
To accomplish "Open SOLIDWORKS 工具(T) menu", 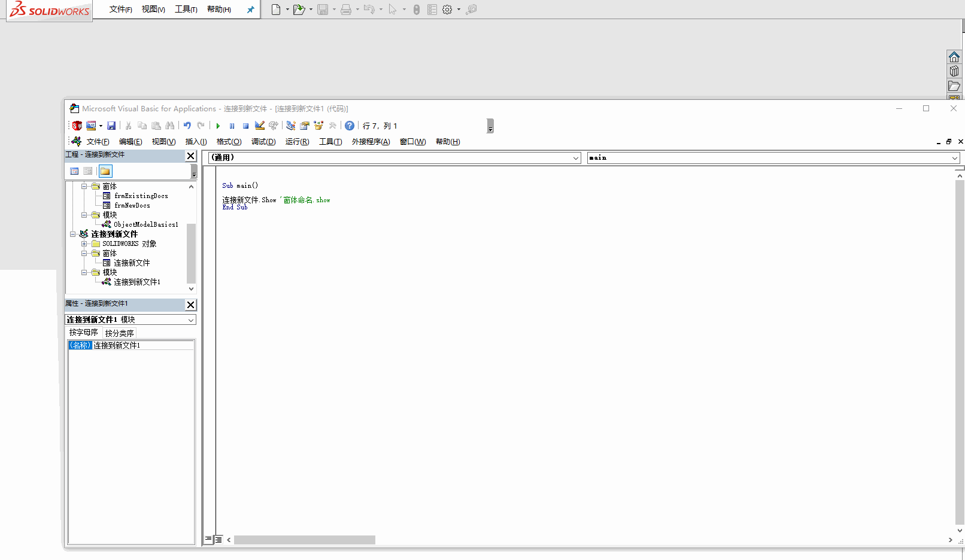I will click(x=186, y=9).
